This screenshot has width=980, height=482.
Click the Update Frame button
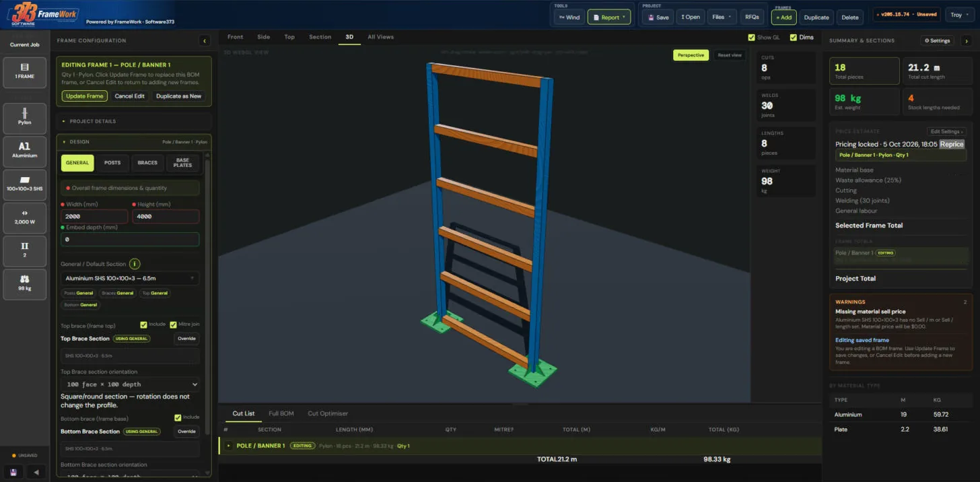point(85,96)
